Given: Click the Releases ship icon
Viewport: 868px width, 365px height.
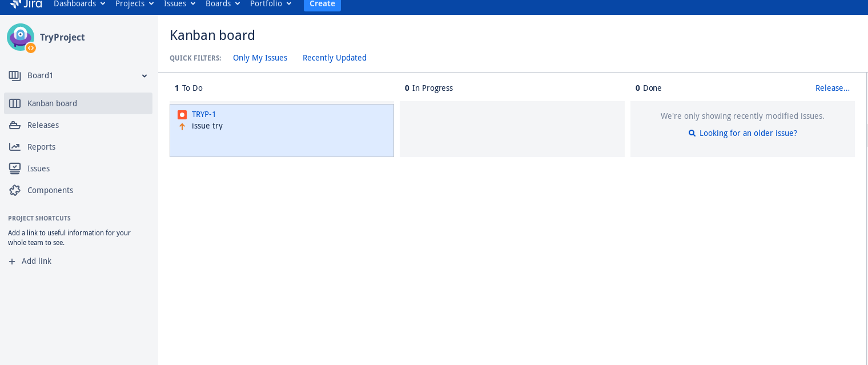Looking at the screenshot, I should [15, 125].
